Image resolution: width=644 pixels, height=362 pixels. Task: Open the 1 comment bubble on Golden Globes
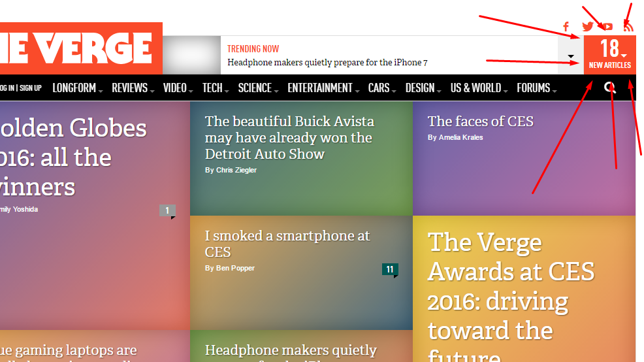(x=168, y=211)
